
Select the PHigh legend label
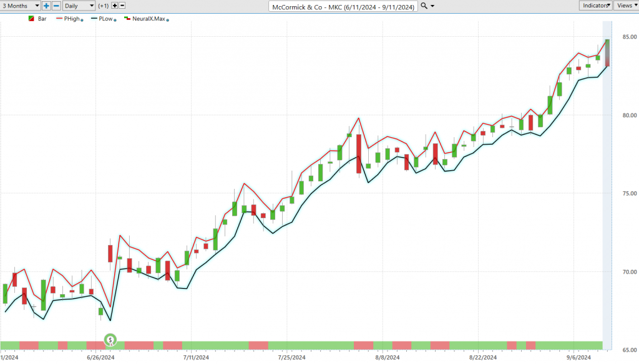tap(72, 19)
